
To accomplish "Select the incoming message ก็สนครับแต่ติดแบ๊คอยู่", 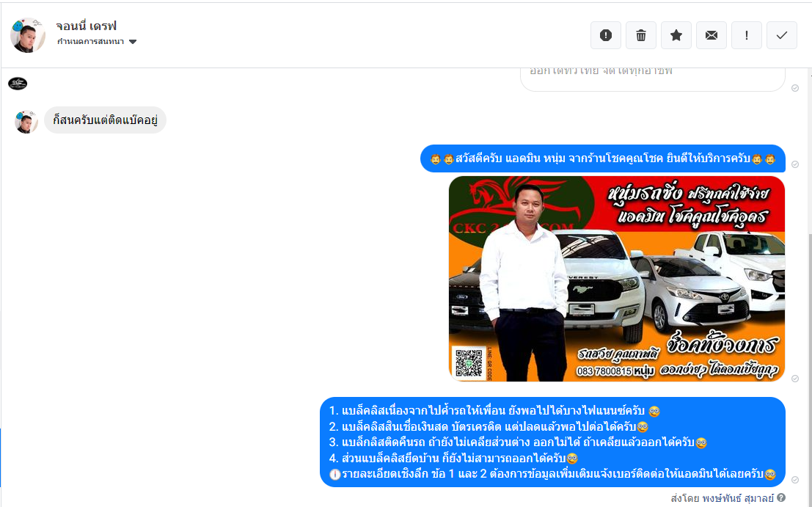I will pos(105,120).
